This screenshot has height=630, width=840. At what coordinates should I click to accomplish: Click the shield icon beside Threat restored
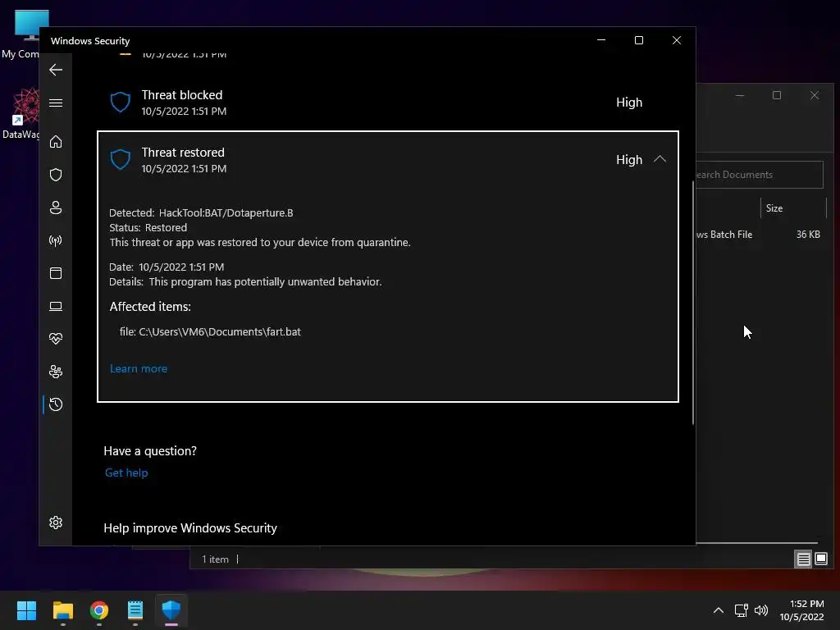coord(120,160)
